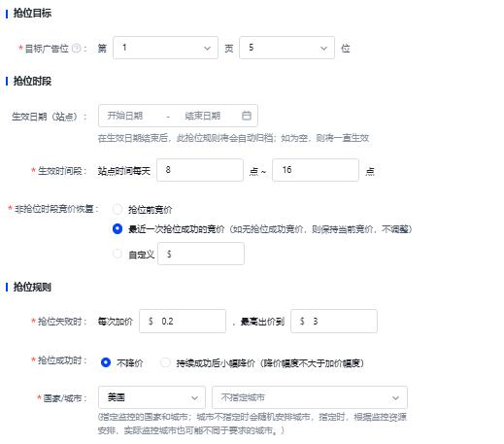Open the country dropdown showing 美国
Viewport: 504px width, 444px height.
[151, 397]
